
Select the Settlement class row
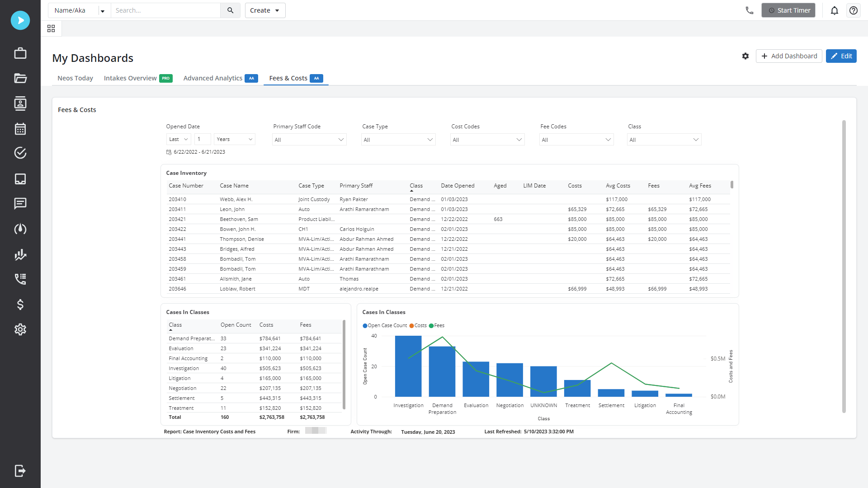255,398
